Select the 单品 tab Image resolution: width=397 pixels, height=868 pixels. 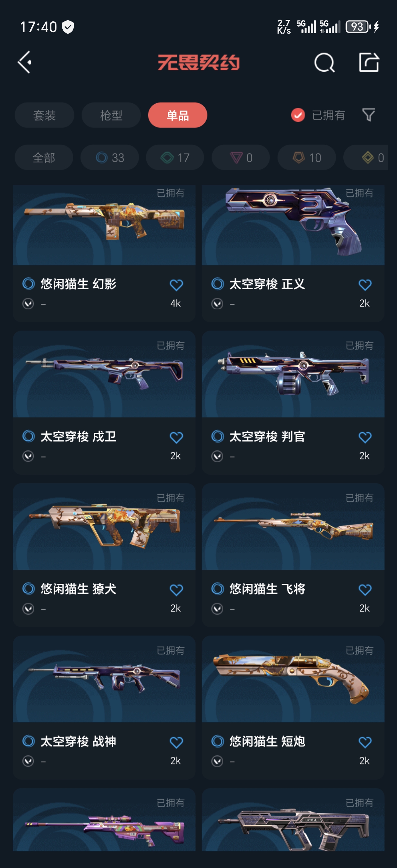click(x=178, y=115)
